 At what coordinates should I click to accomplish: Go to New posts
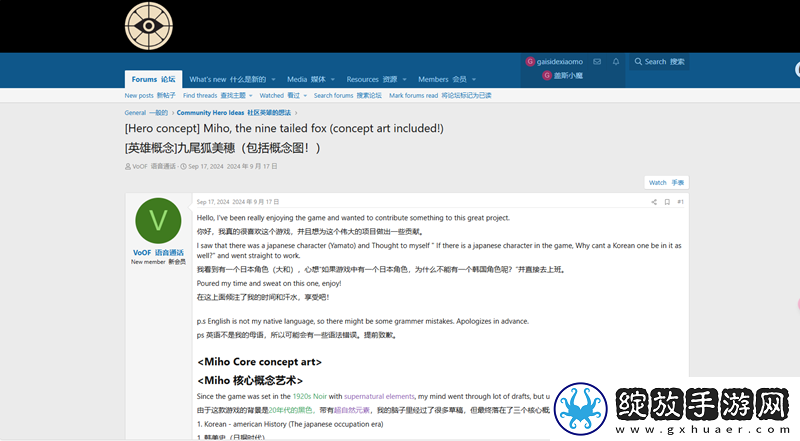(150, 95)
